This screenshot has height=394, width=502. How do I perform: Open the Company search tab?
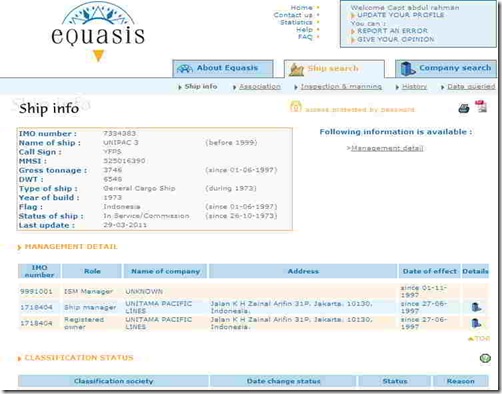(446, 68)
